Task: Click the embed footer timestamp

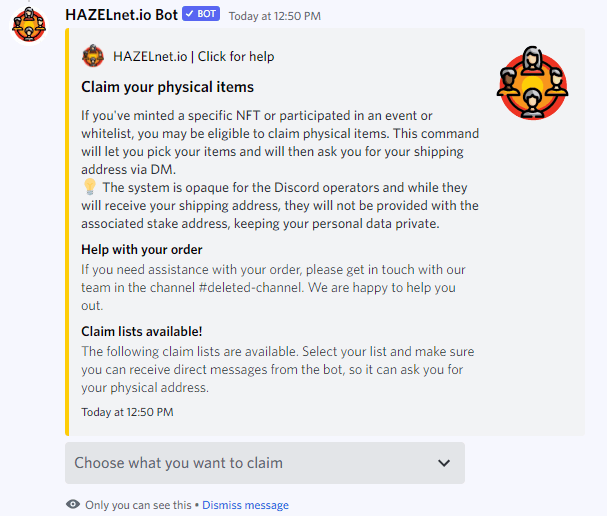Action: pyautogui.click(x=127, y=412)
